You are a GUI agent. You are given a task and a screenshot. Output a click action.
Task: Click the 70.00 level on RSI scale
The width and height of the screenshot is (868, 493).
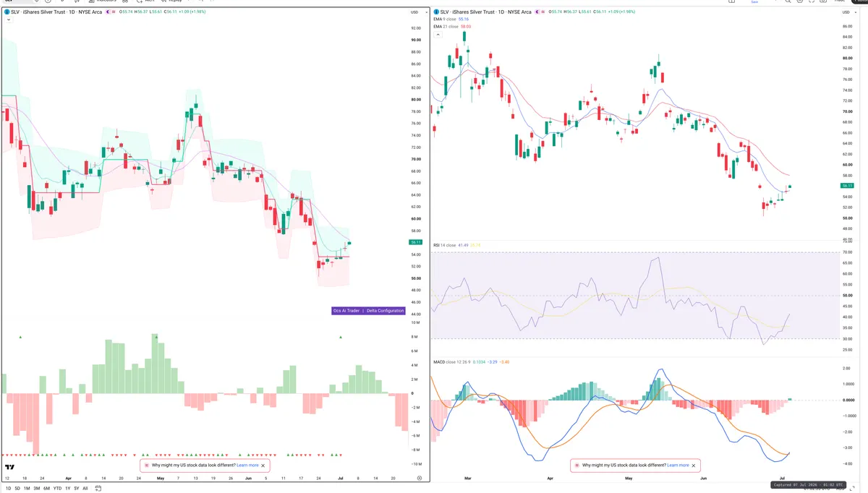[847, 252]
